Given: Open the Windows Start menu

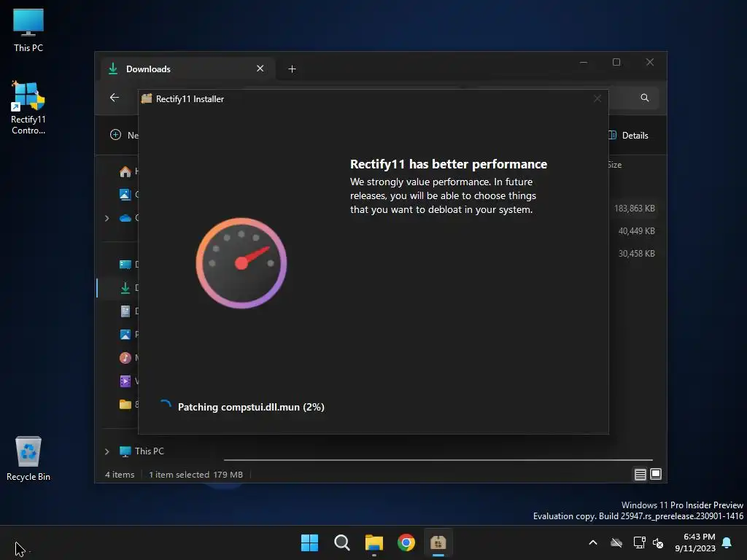Looking at the screenshot, I should pos(309,542).
